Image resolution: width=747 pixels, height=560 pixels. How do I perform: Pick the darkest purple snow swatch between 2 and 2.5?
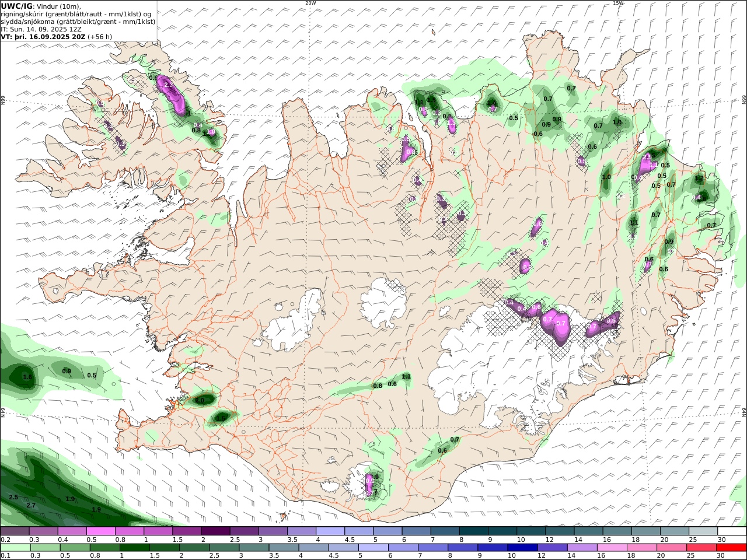(x=215, y=531)
